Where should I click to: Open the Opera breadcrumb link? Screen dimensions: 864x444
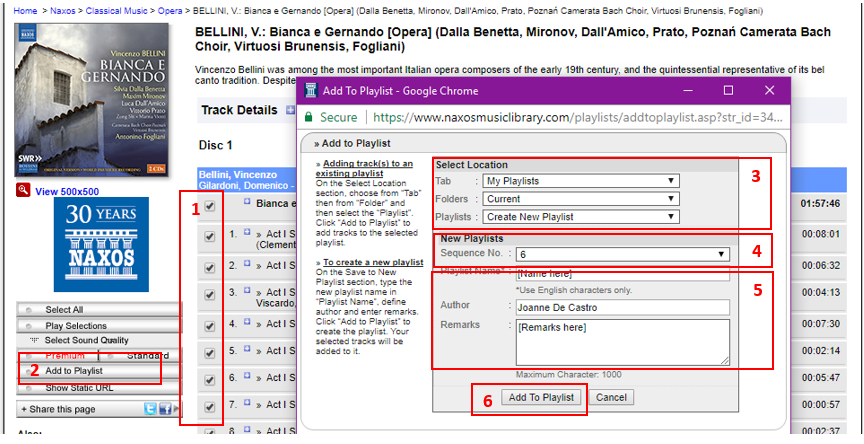pyautogui.click(x=170, y=11)
